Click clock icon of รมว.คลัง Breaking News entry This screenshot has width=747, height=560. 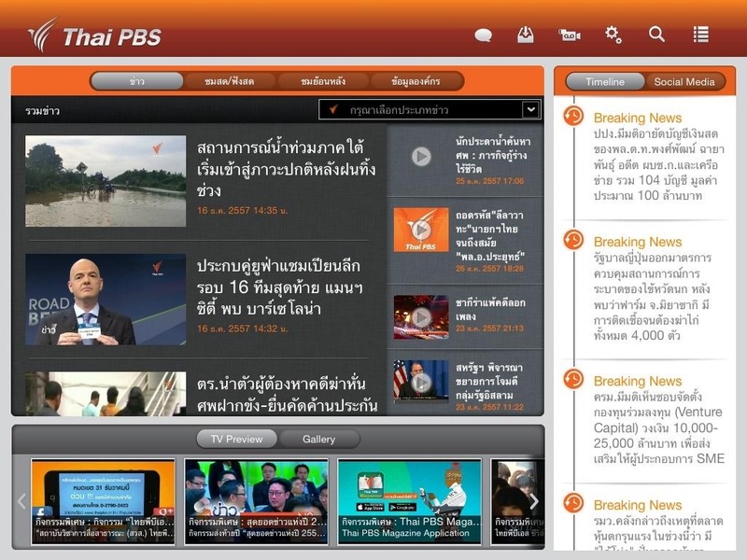click(x=573, y=503)
